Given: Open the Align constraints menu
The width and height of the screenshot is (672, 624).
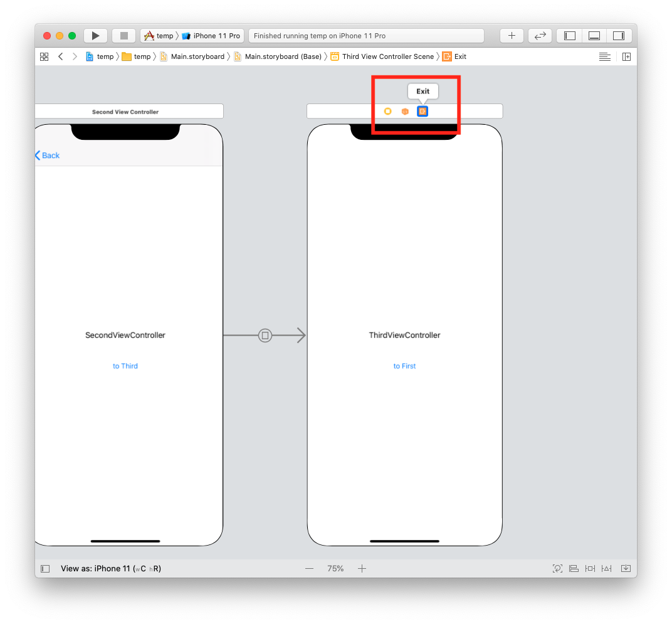Looking at the screenshot, I should point(574,569).
